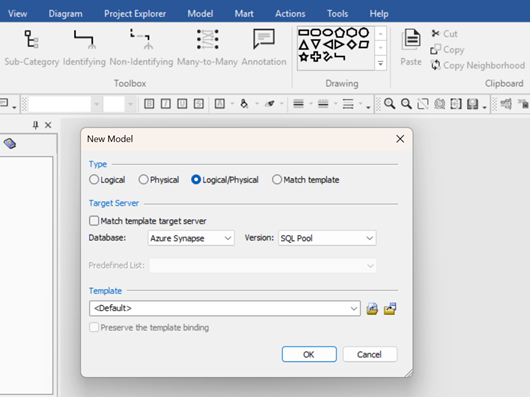Image resolution: width=530 pixels, height=397 pixels.
Task: Open the Tools menu
Action: click(337, 14)
